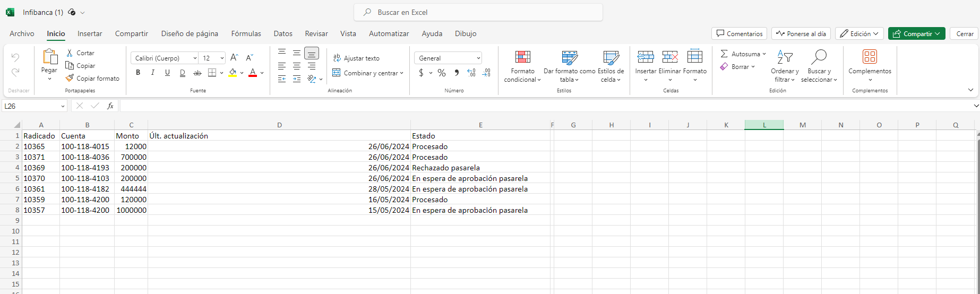Center text horizontally

click(297, 66)
